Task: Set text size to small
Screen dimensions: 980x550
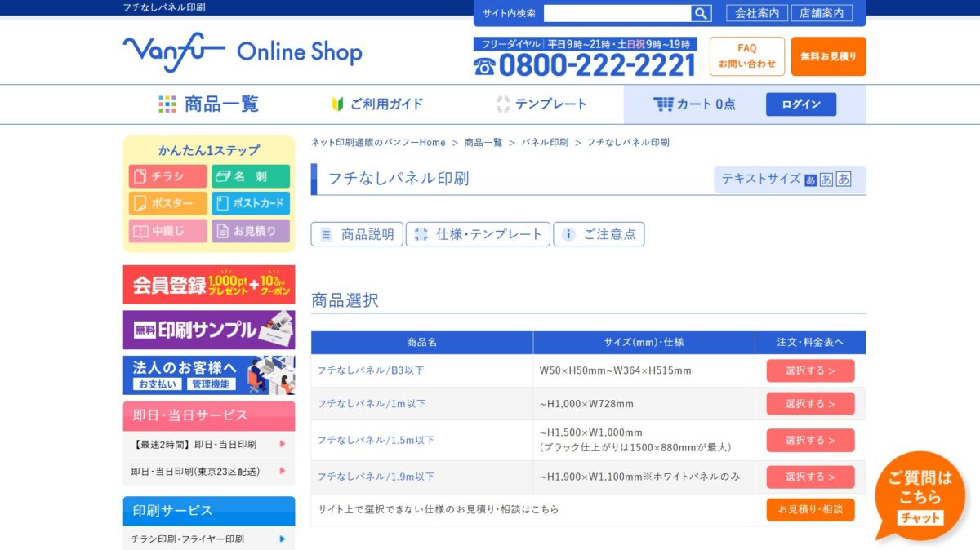Action: pyautogui.click(x=810, y=180)
